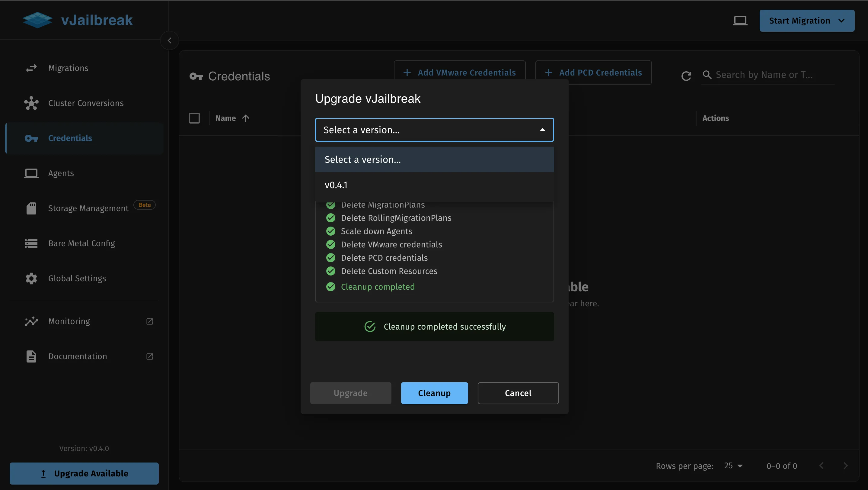Go to Bare Metal Config page
Screen dimensions: 868x490
coord(81,243)
